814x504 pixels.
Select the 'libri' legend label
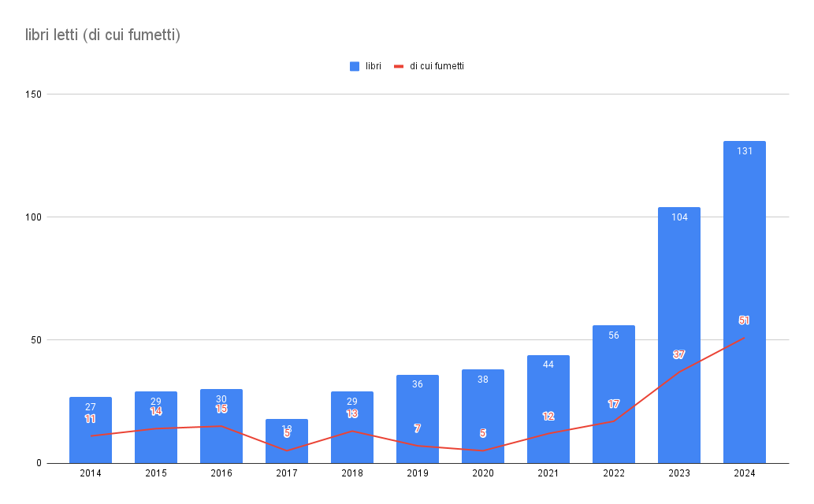point(374,67)
